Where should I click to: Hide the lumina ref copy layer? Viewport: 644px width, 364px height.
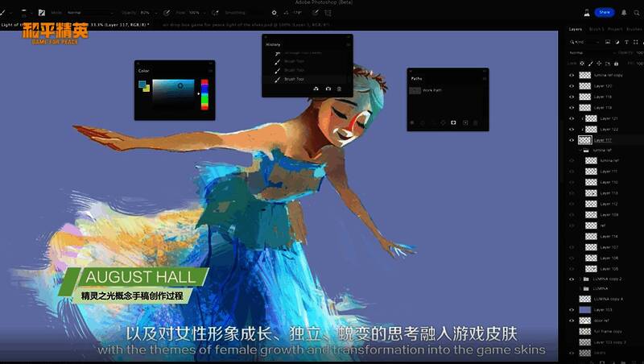pos(572,75)
